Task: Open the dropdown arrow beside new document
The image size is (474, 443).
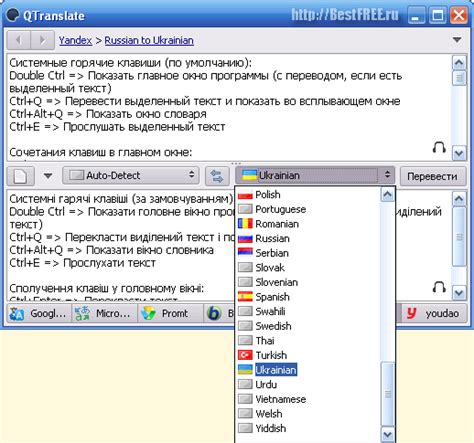Action: click(x=48, y=176)
